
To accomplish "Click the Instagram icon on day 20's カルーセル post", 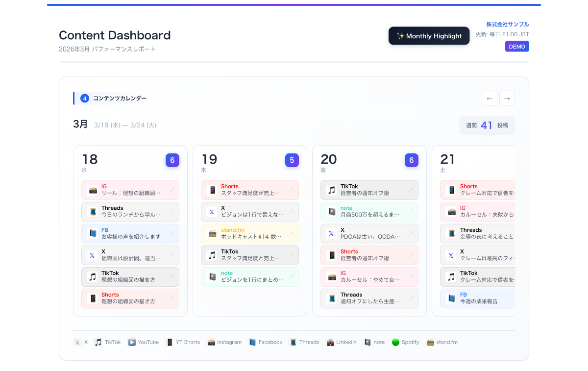I will tap(331, 277).
